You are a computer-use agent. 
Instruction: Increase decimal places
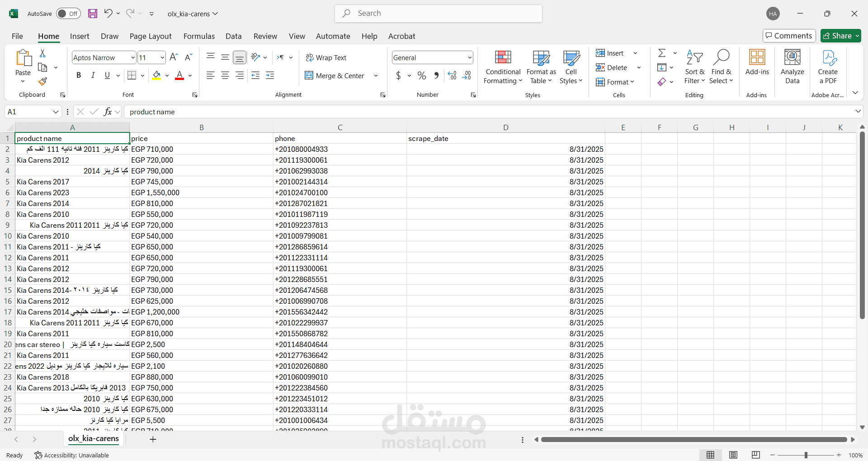452,75
